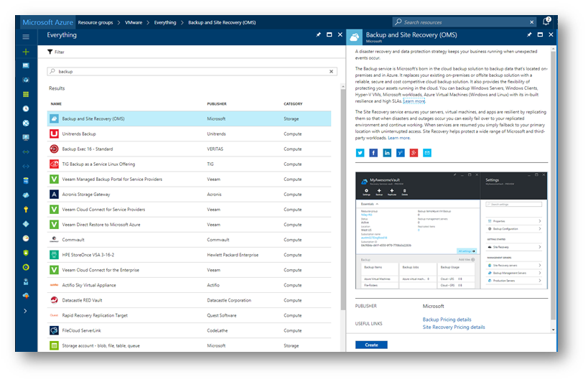The height and width of the screenshot is (382, 588).
Task: Maximize the Everything blade
Action: click(330, 34)
